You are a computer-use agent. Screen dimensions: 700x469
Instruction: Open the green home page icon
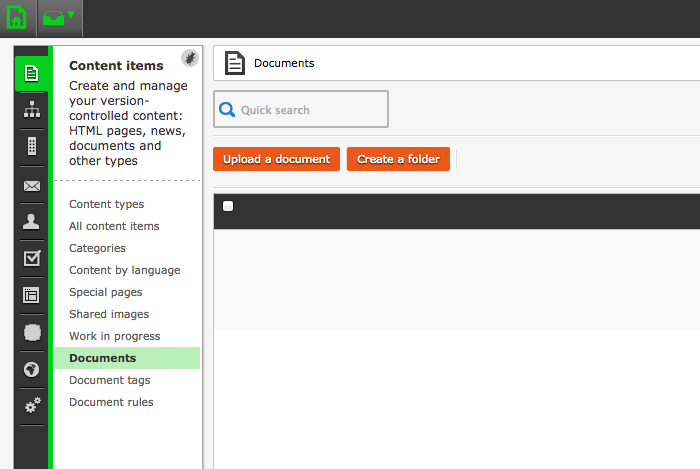click(17, 18)
